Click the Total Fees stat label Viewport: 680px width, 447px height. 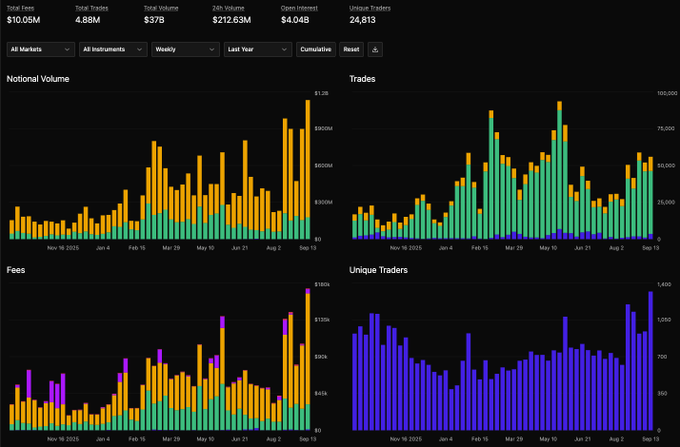20,8
